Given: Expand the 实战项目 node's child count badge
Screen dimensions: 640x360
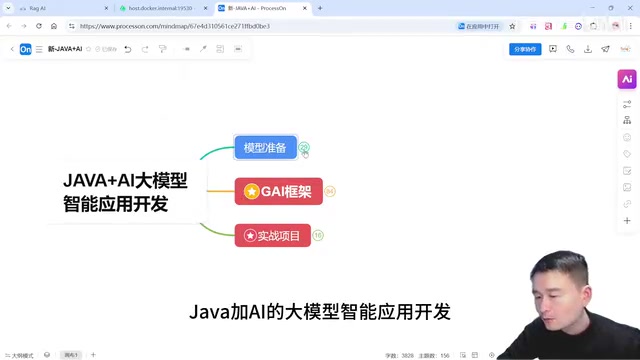Looking at the screenshot, I should [x=318, y=235].
